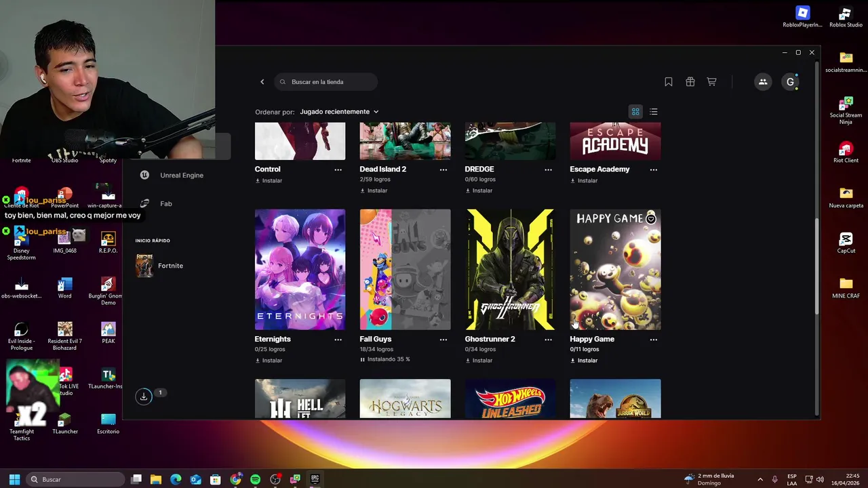Open OBS Studio on taskbar
Screen dimensions: 868x488
[275, 479]
